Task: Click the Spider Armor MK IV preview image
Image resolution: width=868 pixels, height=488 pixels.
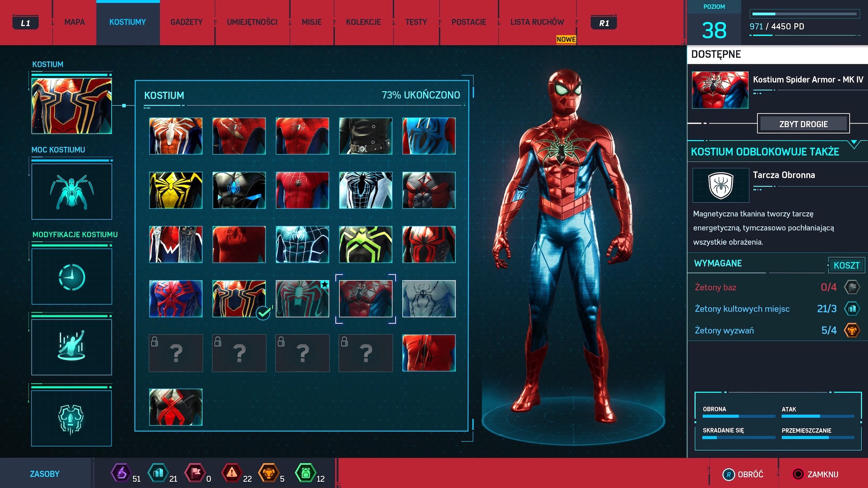Action: 720,90
